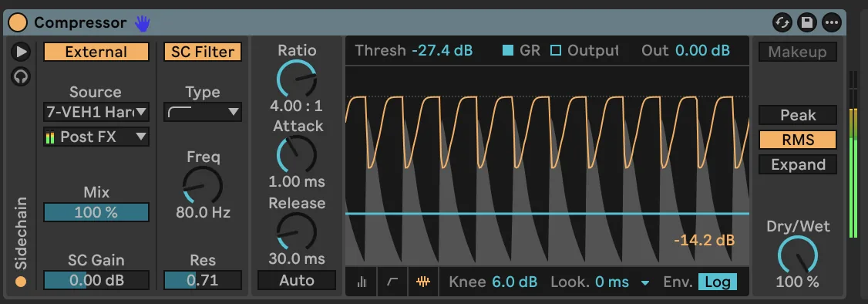Click the 30.0 ms release value
The image size is (868, 304).
coord(297,258)
